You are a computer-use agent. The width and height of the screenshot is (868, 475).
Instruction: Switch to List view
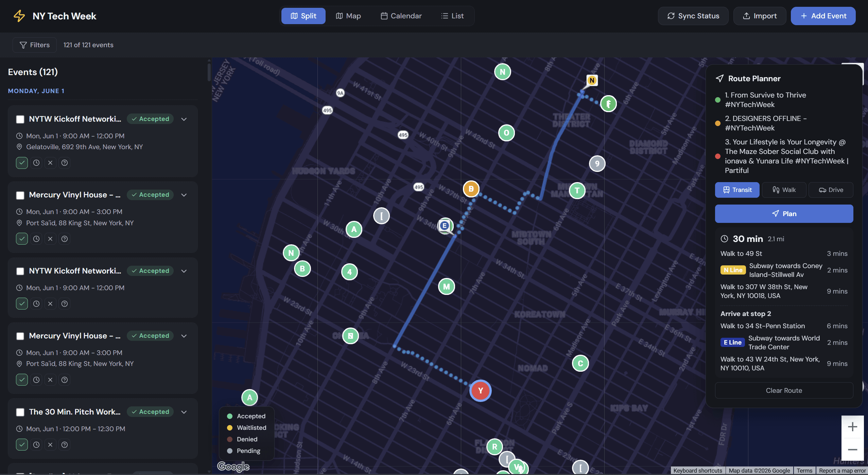[x=452, y=16]
